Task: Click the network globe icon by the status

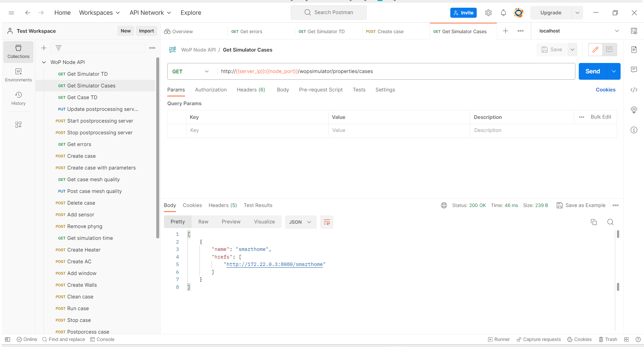Action: pyautogui.click(x=444, y=205)
